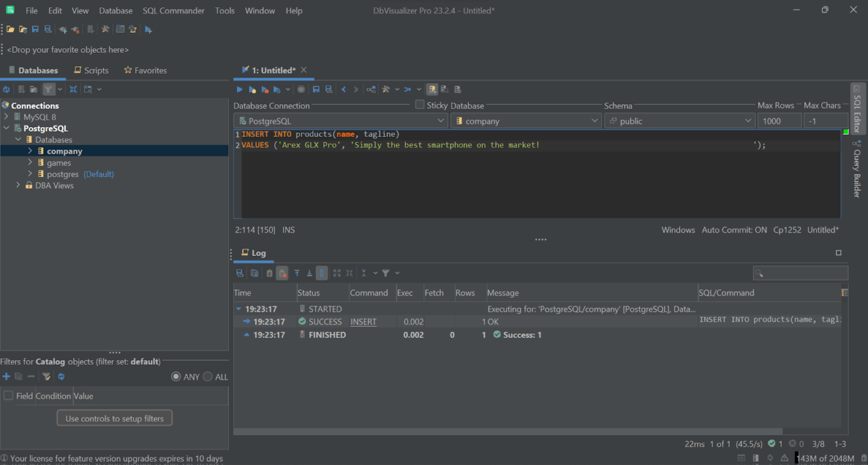Click the Stop execution icon in SQL editor

coord(301,89)
